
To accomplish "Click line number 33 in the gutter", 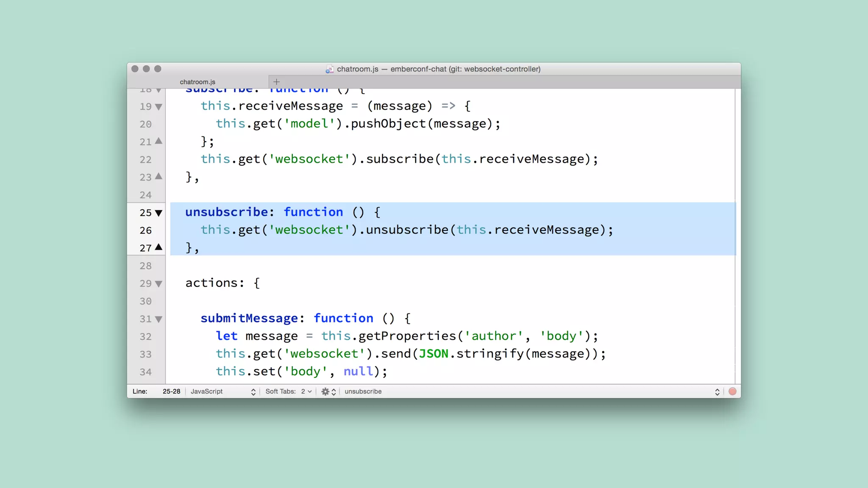I will point(145,354).
